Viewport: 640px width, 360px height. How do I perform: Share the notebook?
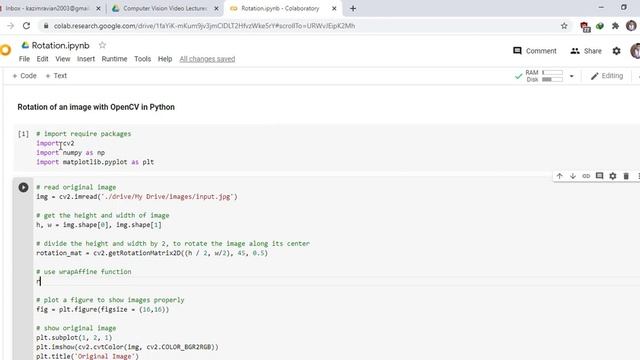(586, 51)
